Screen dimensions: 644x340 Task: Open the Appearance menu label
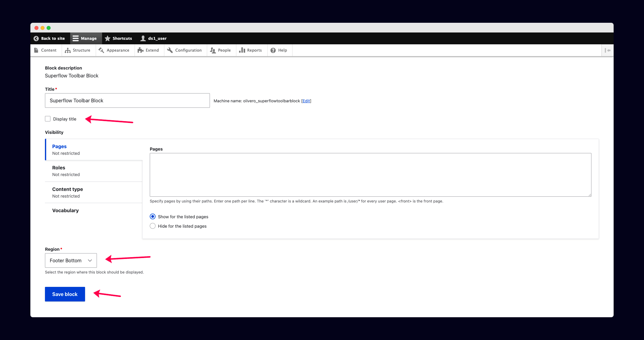click(x=118, y=50)
